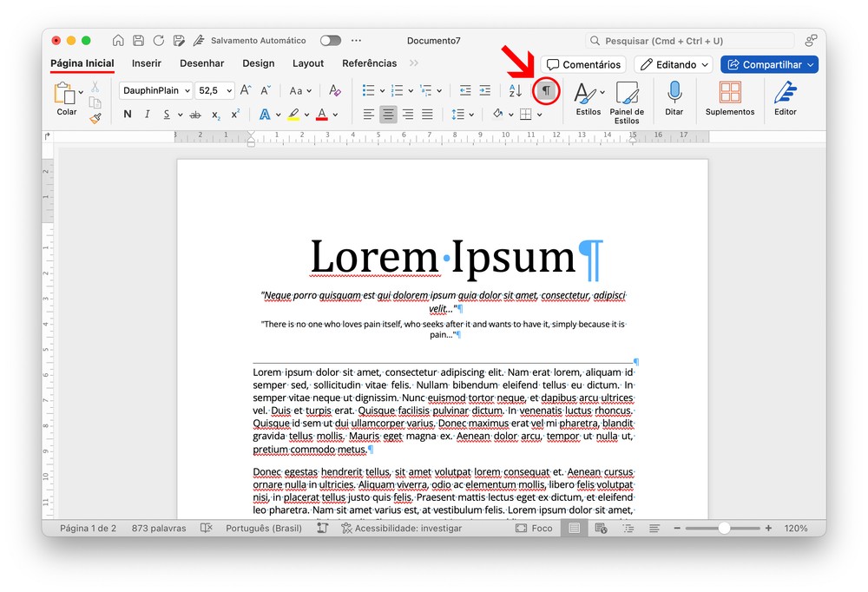Image resolution: width=868 pixels, height=592 pixels.
Task: Click the sort A-Z icon
Action: tap(515, 90)
